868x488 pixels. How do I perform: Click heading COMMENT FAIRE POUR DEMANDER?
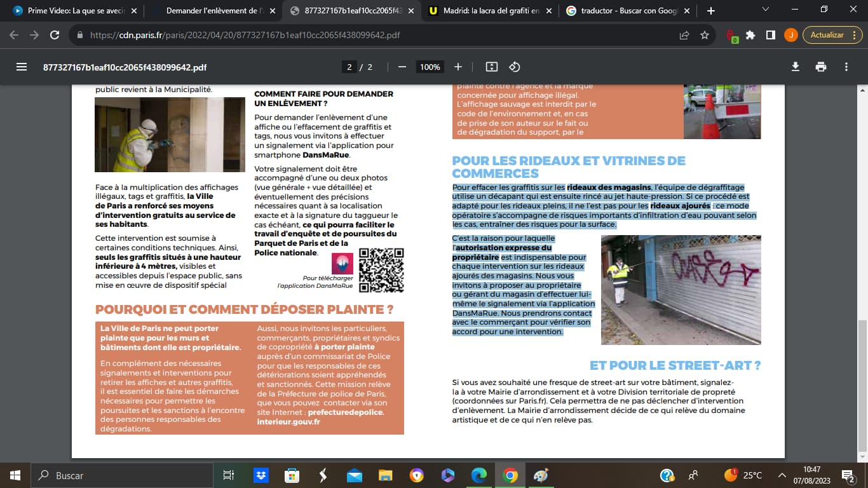(x=323, y=98)
